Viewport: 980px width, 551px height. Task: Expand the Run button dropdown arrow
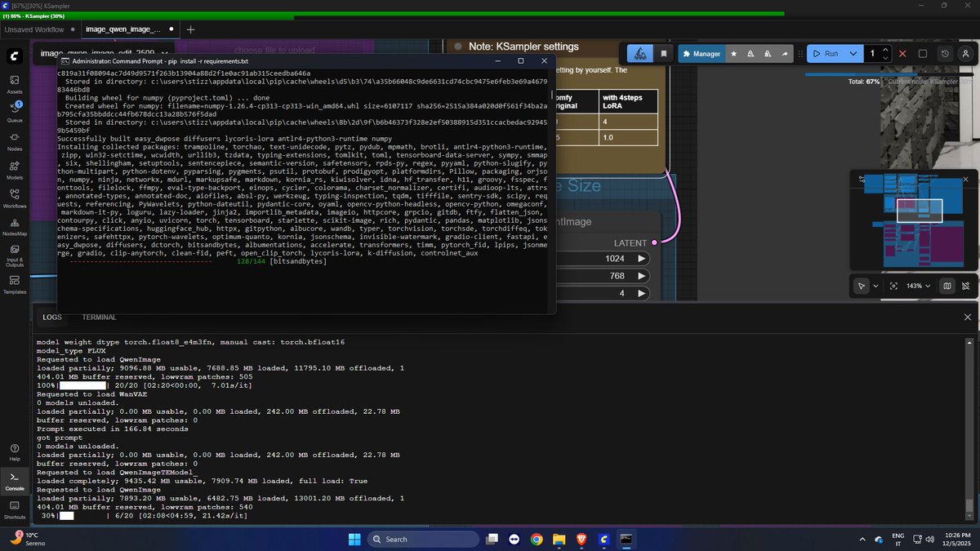click(x=853, y=54)
